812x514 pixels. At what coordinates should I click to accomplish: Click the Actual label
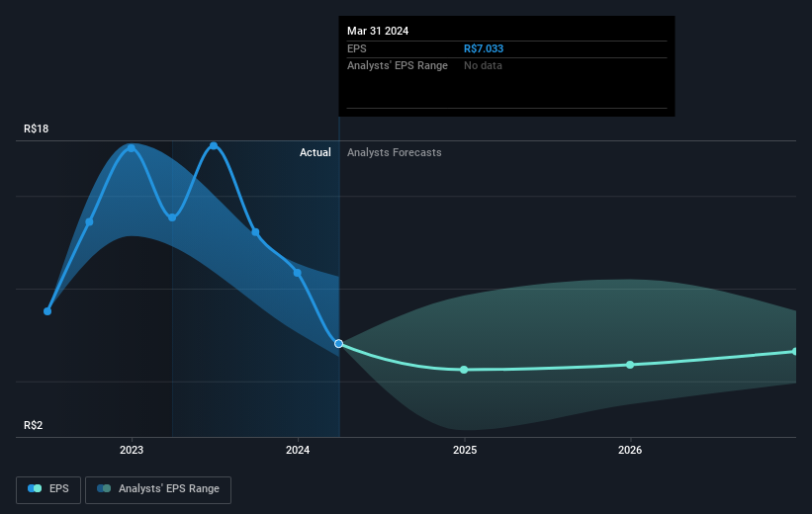[315, 152]
